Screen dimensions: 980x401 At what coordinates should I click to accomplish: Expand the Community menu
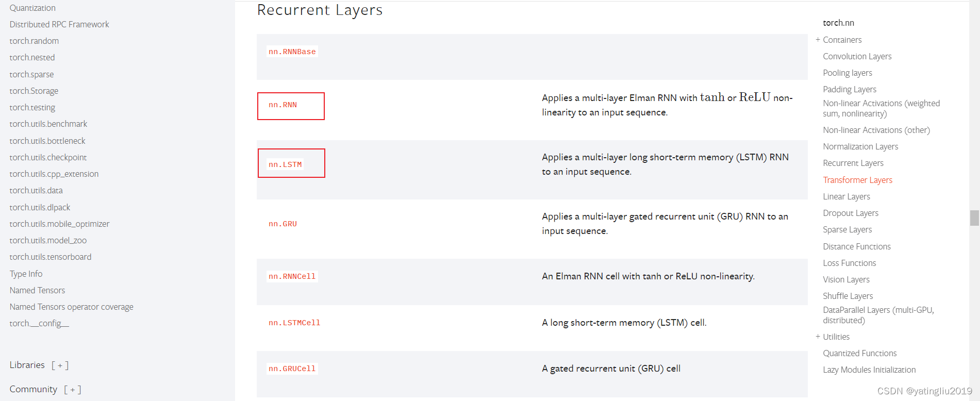click(x=73, y=389)
